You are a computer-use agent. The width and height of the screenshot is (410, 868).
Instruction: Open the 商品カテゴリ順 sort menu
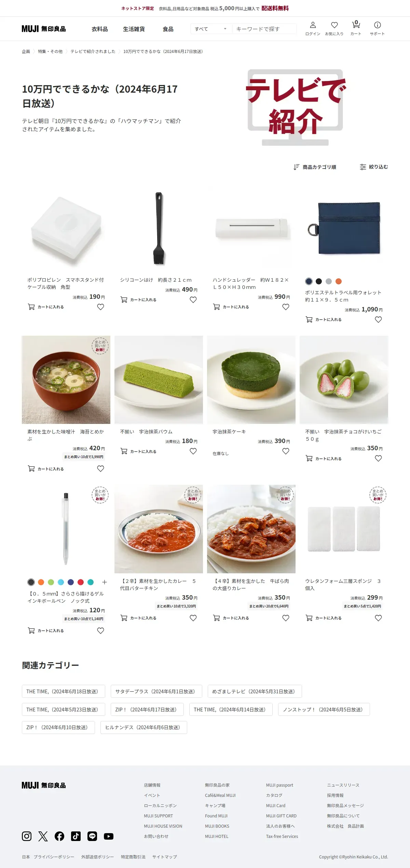coord(315,167)
